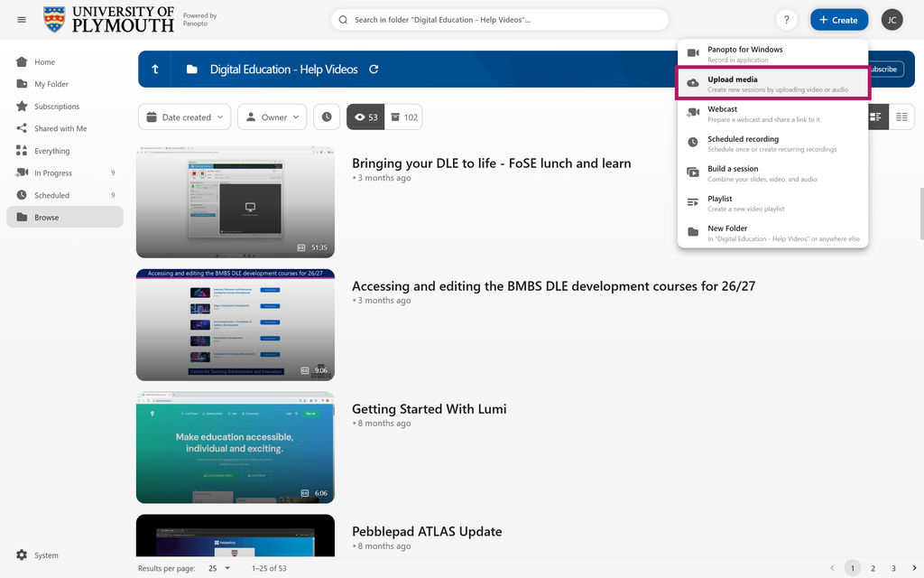Open Scheduled in sidebar
The width and height of the screenshot is (924, 578).
[x=65, y=195]
